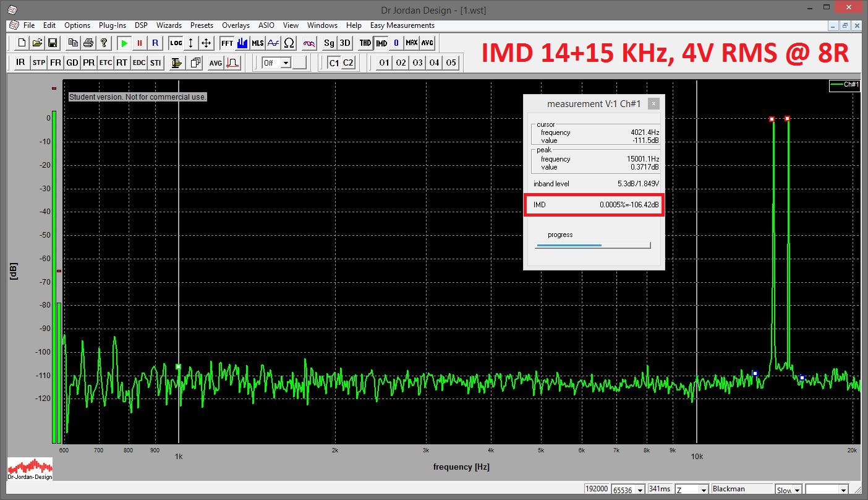Open the Easy Measurements menu
This screenshot has width=868, height=500.
pyautogui.click(x=402, y=25)
